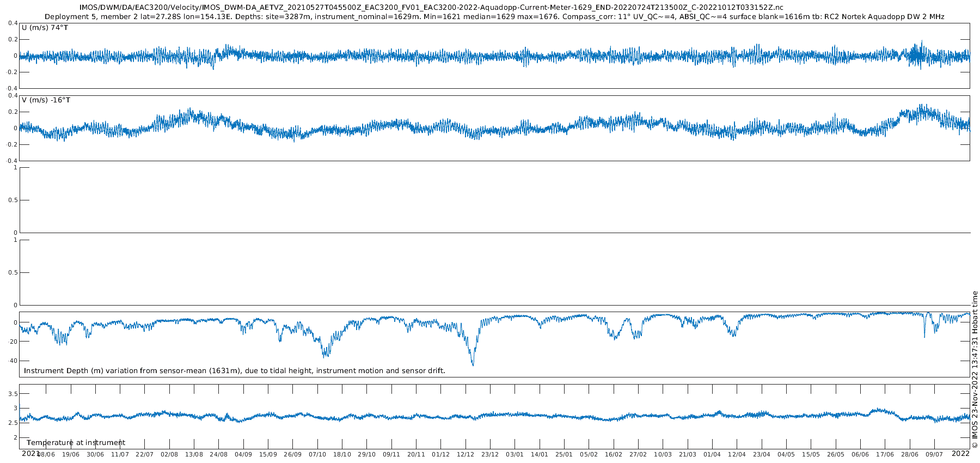This screenshot has width=980, height=463.
Task: Click the '25/01' date tick label
Action: point(564,454)
